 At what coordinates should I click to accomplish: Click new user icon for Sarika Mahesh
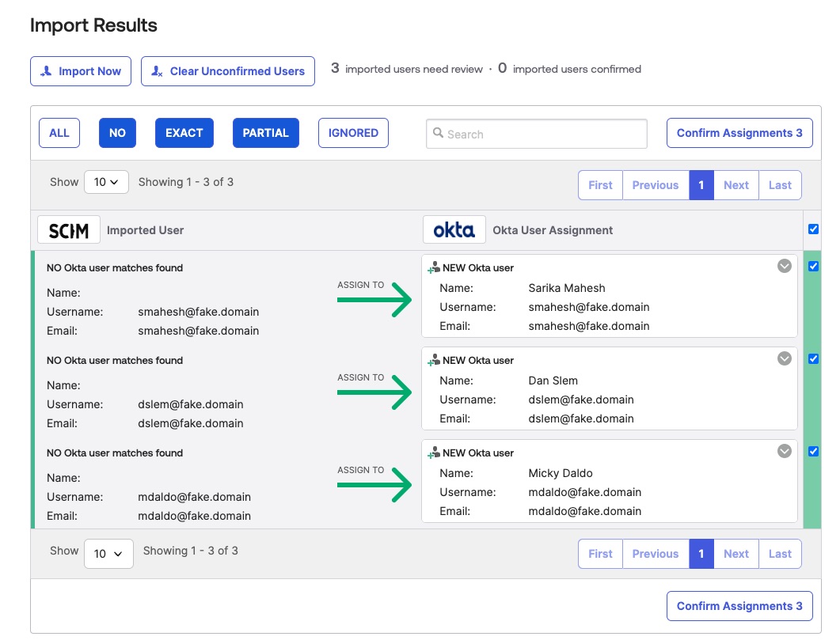pos(433,268)
